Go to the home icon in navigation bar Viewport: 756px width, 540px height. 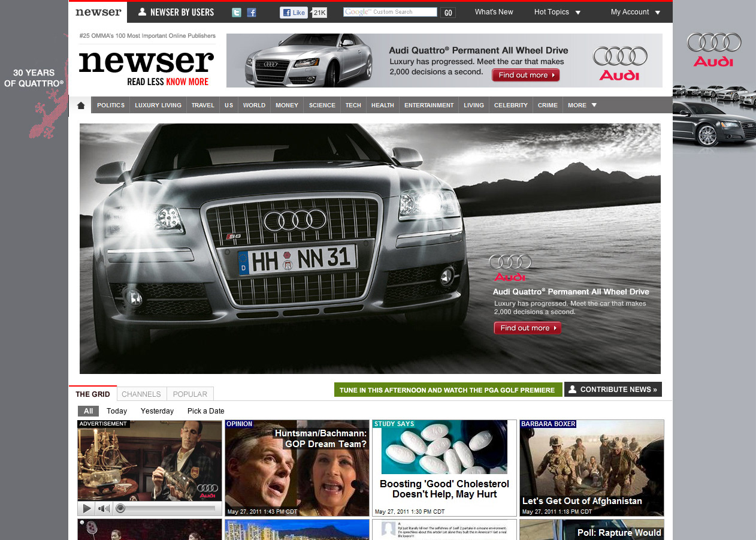click(x=81, y=105)
